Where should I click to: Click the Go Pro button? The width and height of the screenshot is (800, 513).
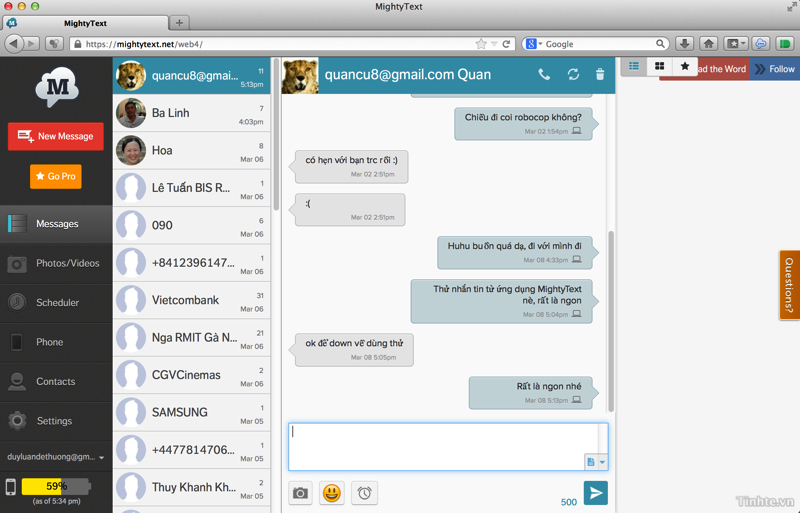[56, 176]
